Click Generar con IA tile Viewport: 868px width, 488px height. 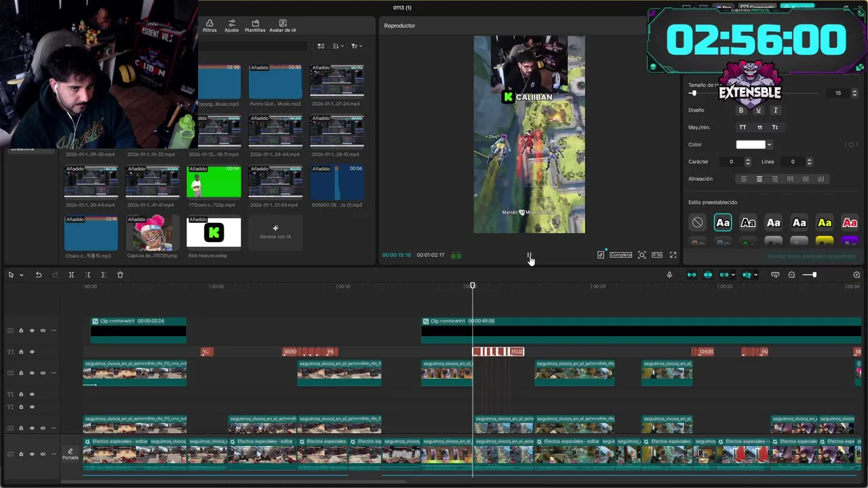point(275,232)
